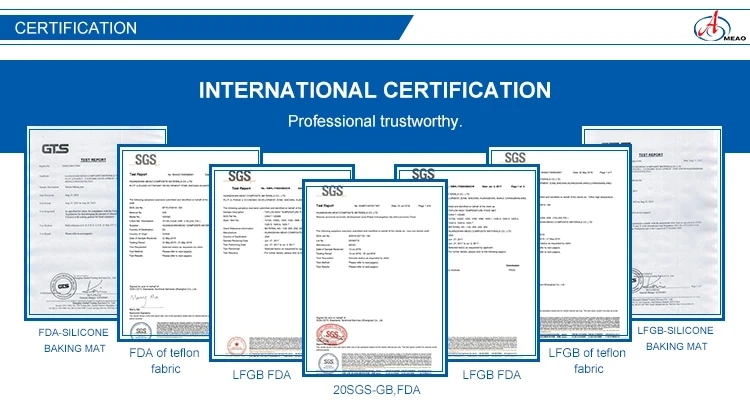The image size is (750, 420).
Task: Click the 'LFGB of teflon fabric' caption
Action: pyautogui.click(x=587, y=361)
